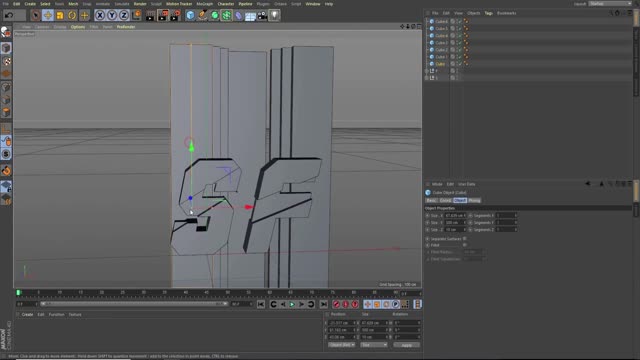Select Polygons mode orange cube icon
This screenshot has width=640, height=360.
(x=6, y=112)
